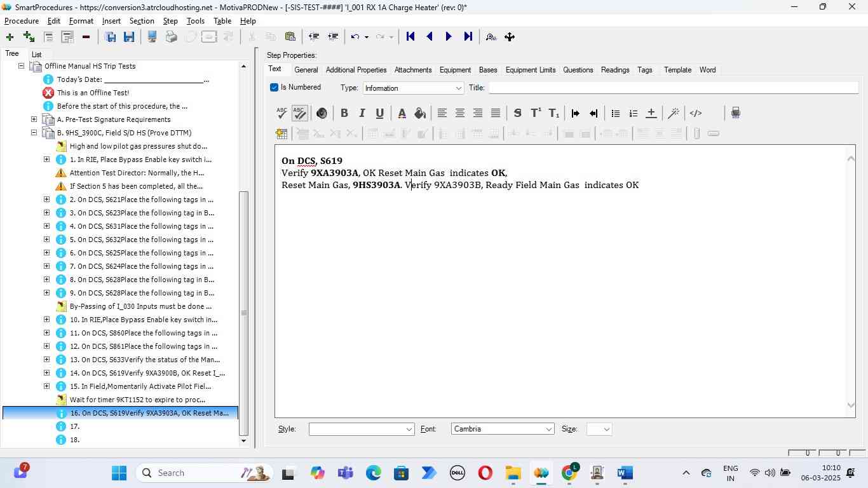Switch to the List view tab

tap(36, 55)
